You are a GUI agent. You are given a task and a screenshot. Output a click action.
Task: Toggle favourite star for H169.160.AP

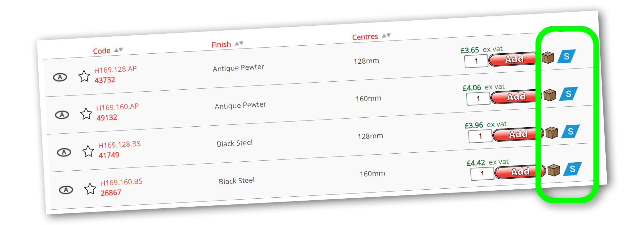(x=86, y=114)
